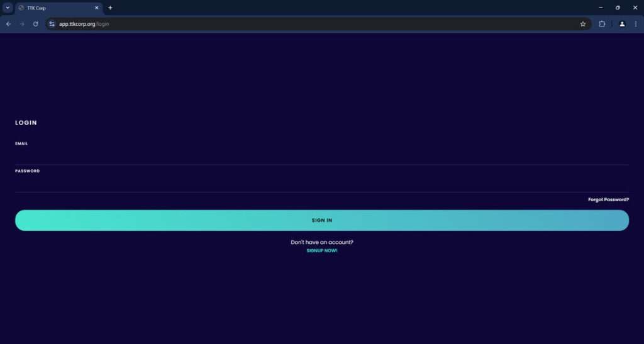
Task: Expand the tab search dropdown arrow
Action: pyautogui.click(x=8, y=8)
